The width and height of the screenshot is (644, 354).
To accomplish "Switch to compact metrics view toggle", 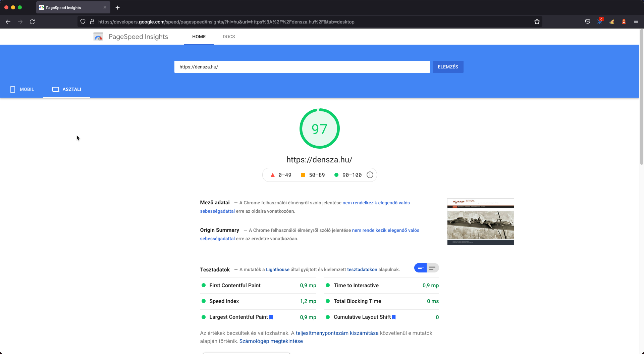I will [x=420, y=268].
